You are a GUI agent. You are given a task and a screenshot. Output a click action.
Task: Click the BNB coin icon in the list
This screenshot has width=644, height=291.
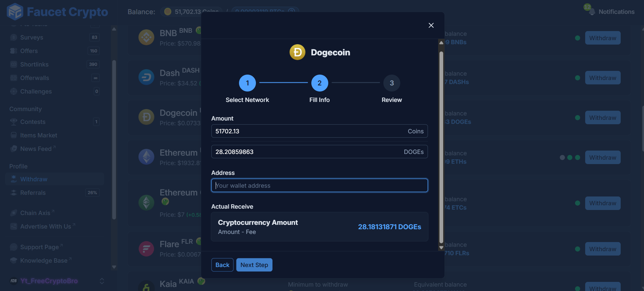tap(146, 37)
